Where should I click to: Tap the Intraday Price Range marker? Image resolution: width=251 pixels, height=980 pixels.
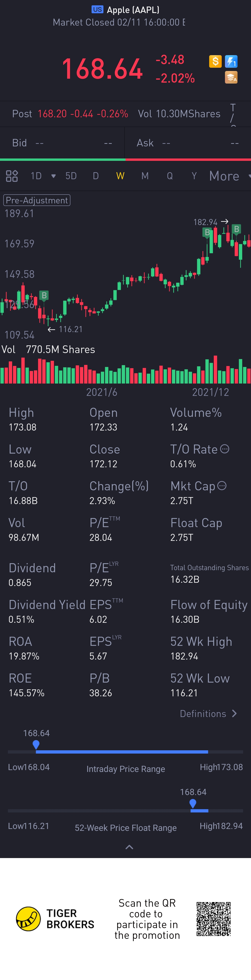coord(36,744)
